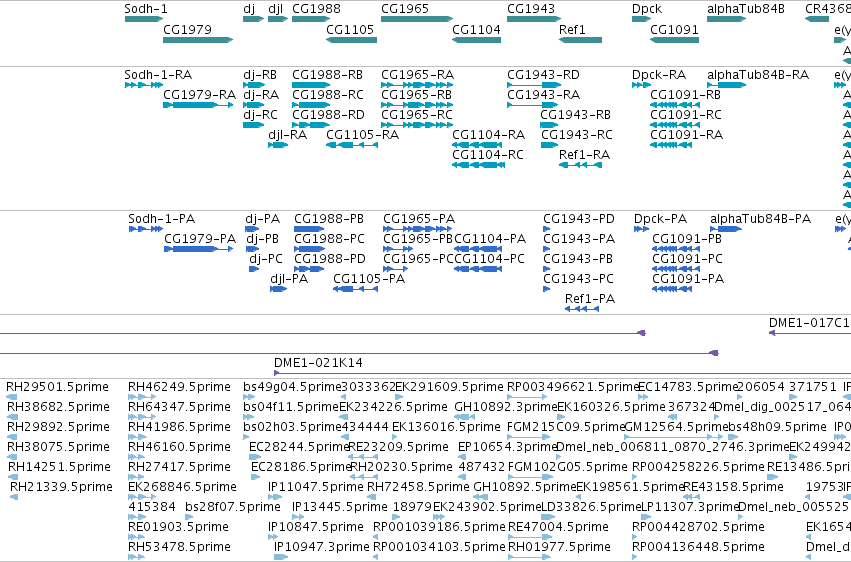
Task: Click the CG1091-PB protein label
Action: pyautogui.click(x=687, y=239)
